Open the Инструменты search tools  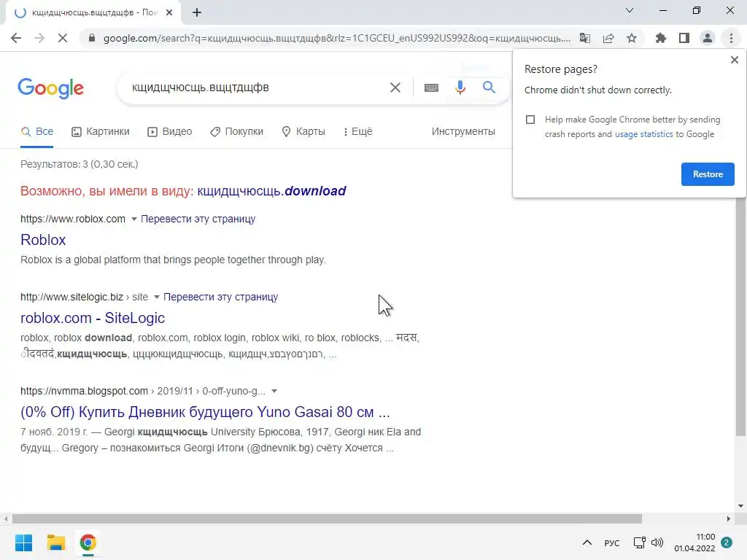[x=463, y=131]
